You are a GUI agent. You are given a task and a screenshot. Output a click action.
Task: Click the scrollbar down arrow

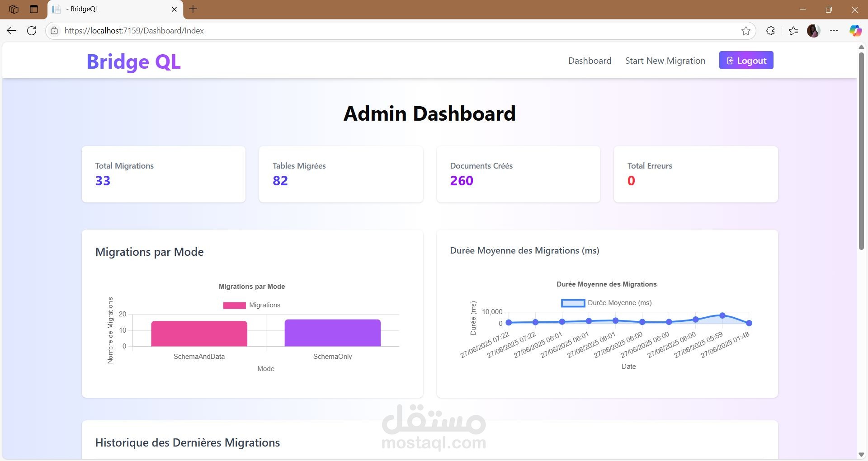coord(861,455)
